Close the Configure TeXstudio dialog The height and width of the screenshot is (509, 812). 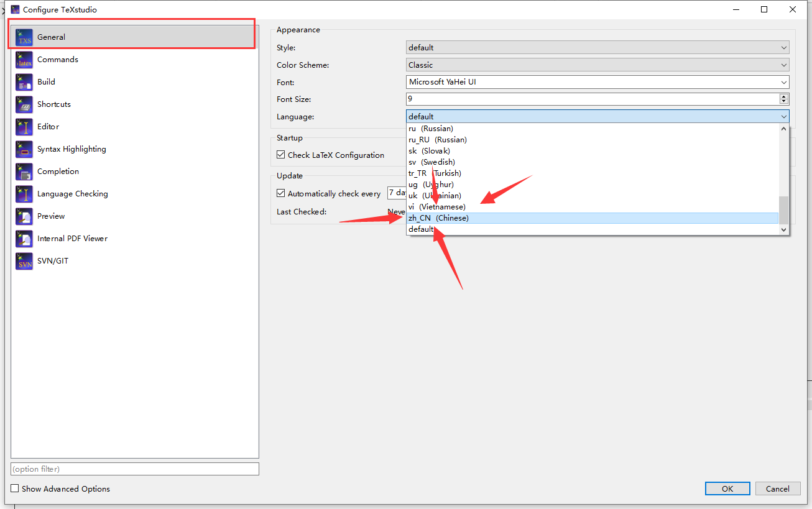pos(793,9)
